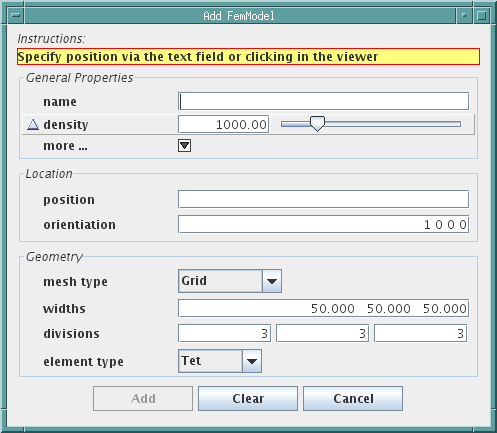Click the Add button
This screenshot has width=497, height=433.
pyautogui.click(x=143, y=398)
